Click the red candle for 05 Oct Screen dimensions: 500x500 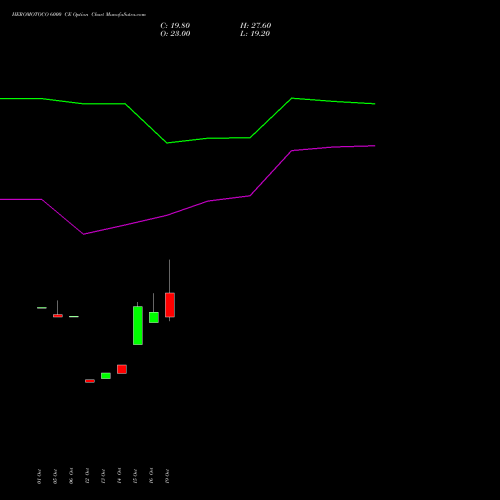pos(58,315)
